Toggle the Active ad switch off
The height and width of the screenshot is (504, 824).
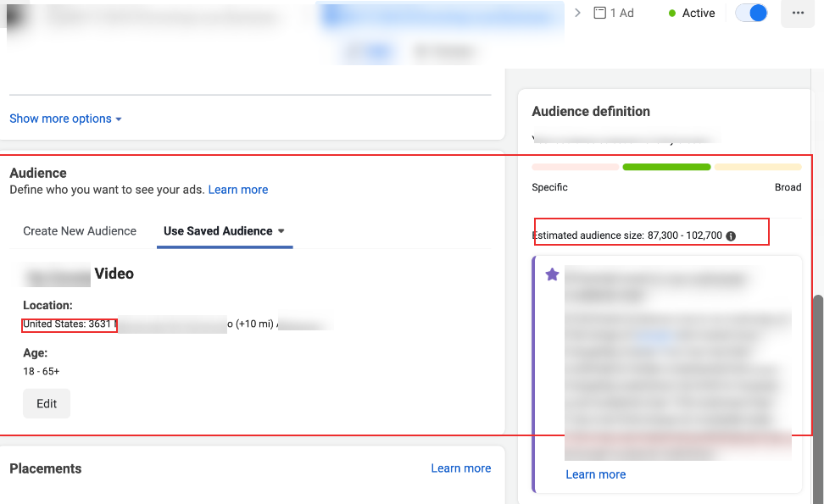point(751,13)
